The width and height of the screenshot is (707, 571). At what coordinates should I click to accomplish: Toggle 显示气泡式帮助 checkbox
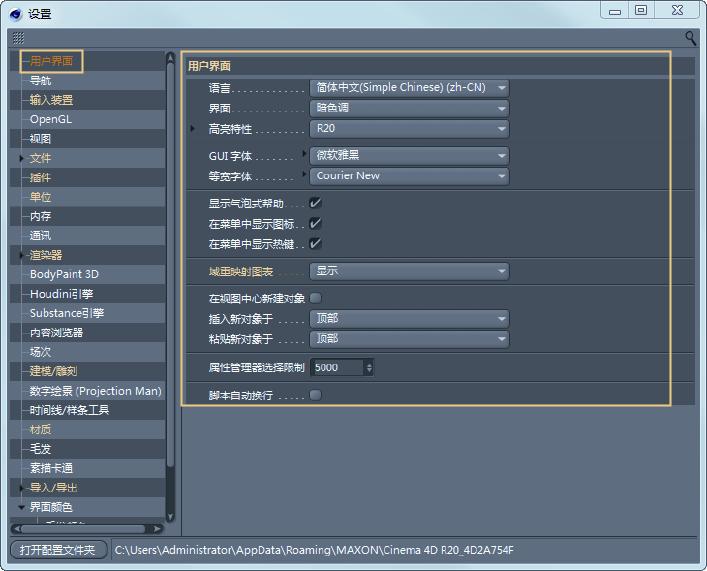click(315, 203)
